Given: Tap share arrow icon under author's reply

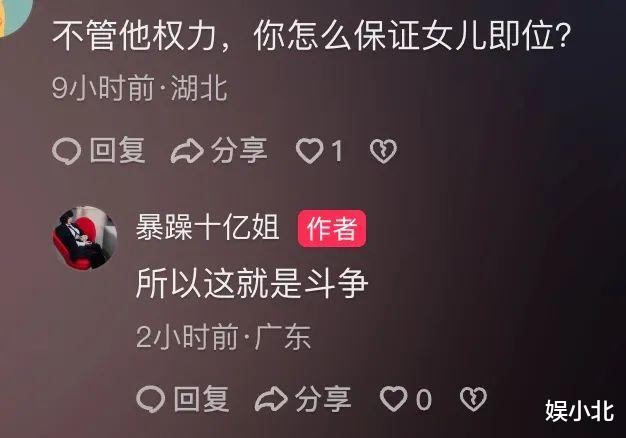Looking at the screenshot, I should pos(271,399).
